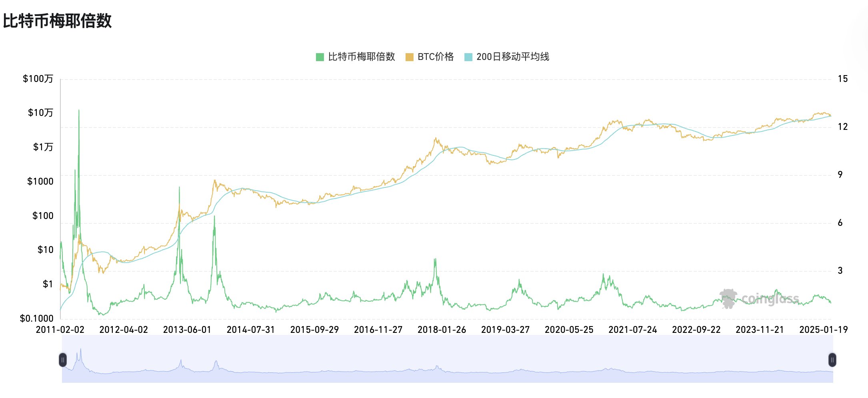Click the $100万 axis label

pyautogui.click(x=38, y=78)
